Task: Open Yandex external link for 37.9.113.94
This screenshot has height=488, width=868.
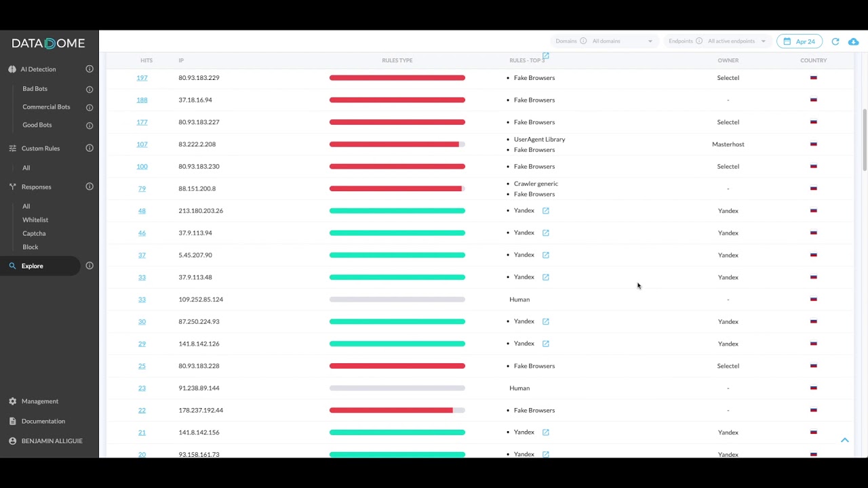Action: tap(546, 232)
